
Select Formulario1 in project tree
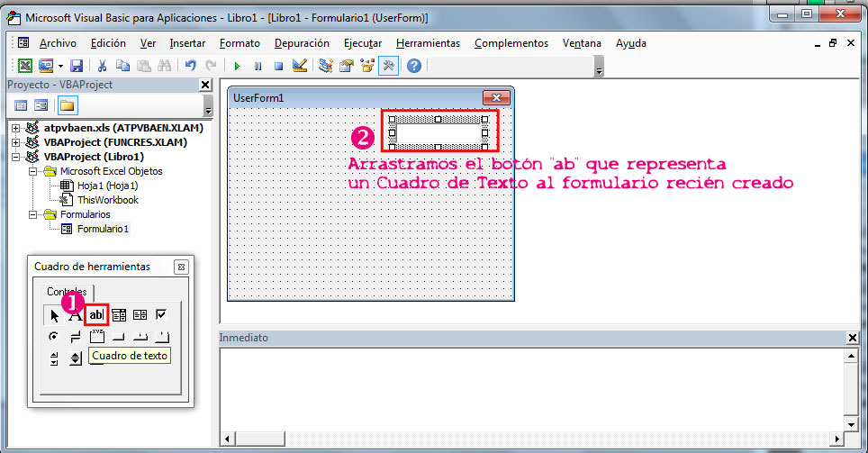pos(103,229)
